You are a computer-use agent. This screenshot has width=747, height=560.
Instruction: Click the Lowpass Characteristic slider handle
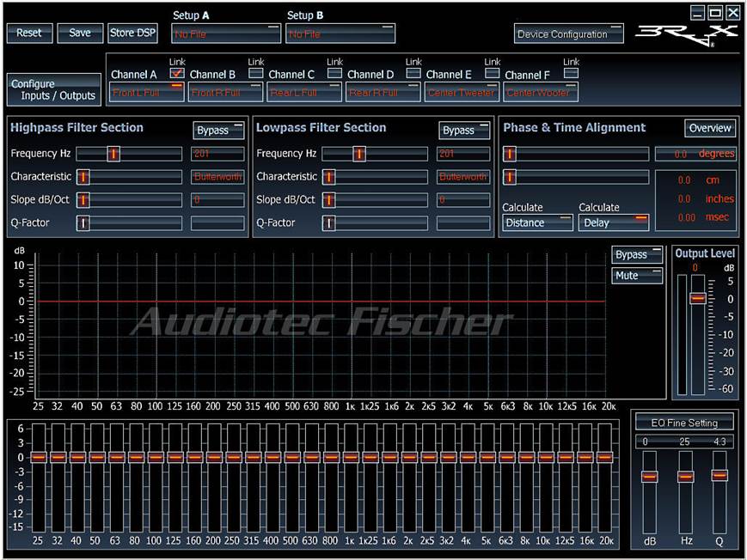328,177
